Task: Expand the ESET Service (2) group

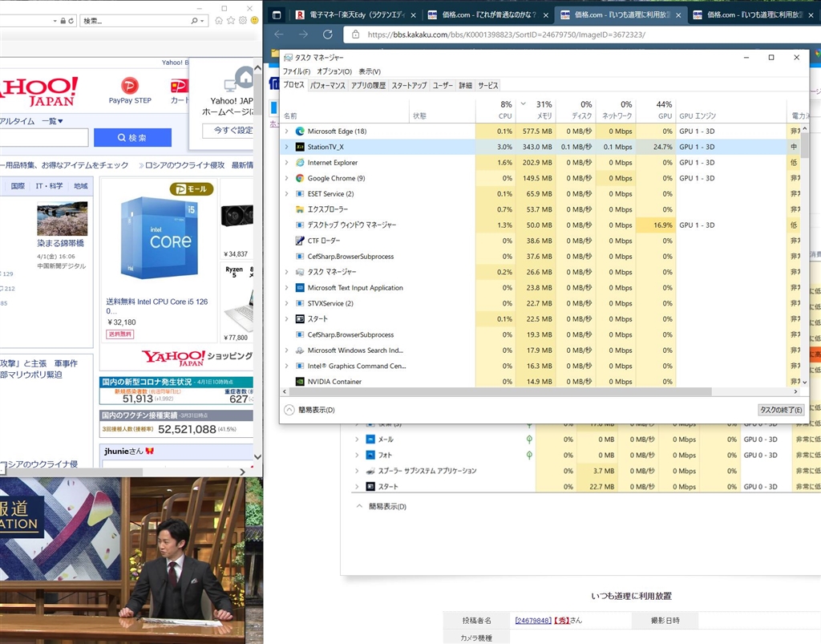Action: coord(286,194)
